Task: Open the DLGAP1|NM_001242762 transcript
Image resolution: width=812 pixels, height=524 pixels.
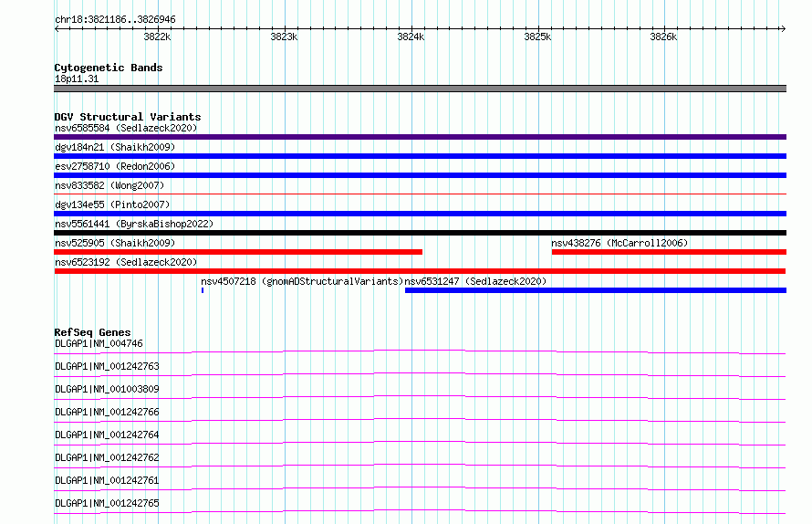Action: click(107, 457)
